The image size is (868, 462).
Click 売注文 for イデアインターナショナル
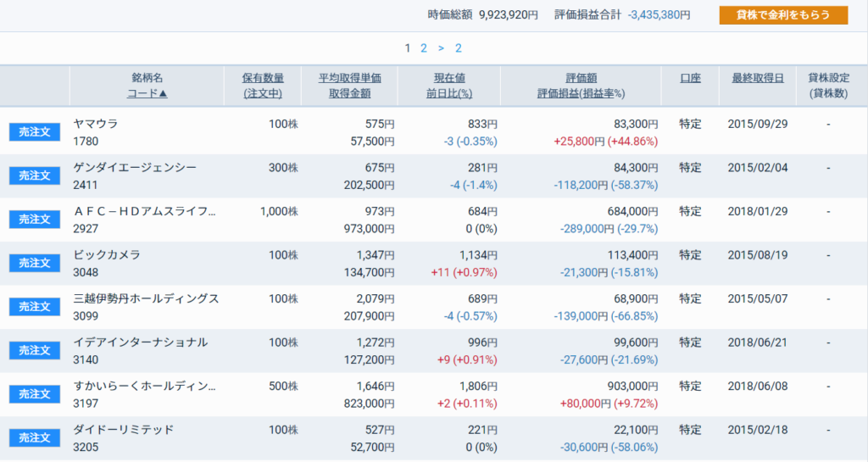click(x=34, y=351)
